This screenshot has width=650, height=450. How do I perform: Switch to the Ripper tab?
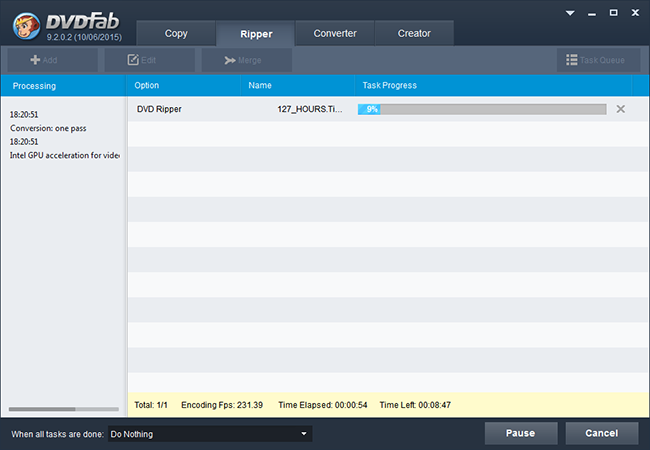point(256,34)
